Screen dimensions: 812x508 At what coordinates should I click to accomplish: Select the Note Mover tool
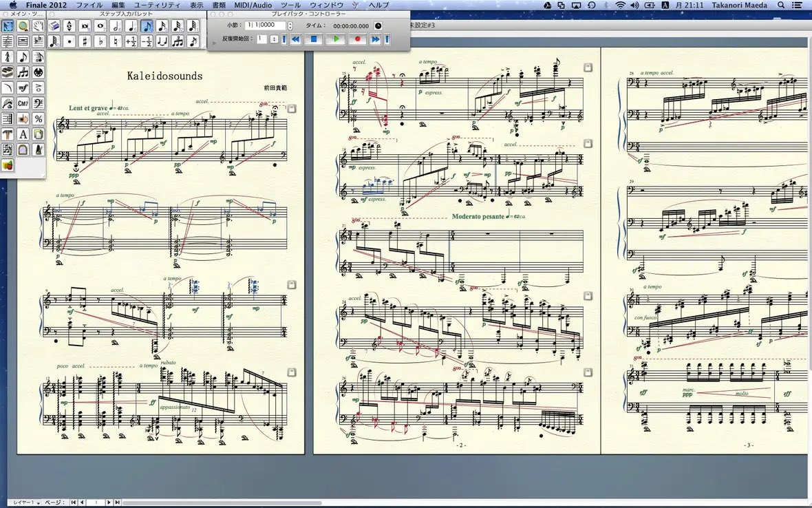(23, 118)
